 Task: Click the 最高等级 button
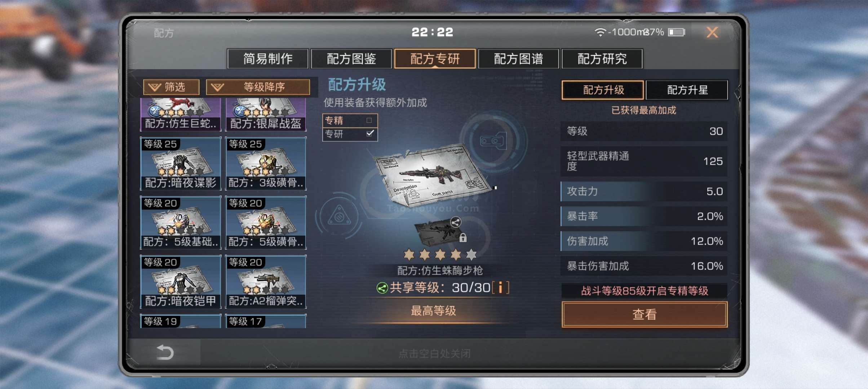[433, 310]
